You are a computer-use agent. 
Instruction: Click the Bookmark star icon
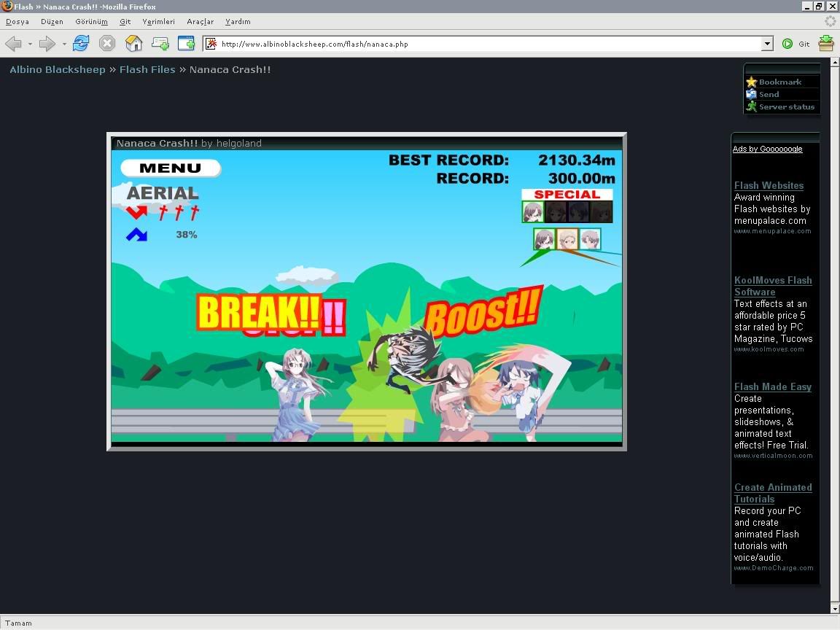tap(751, 82)
